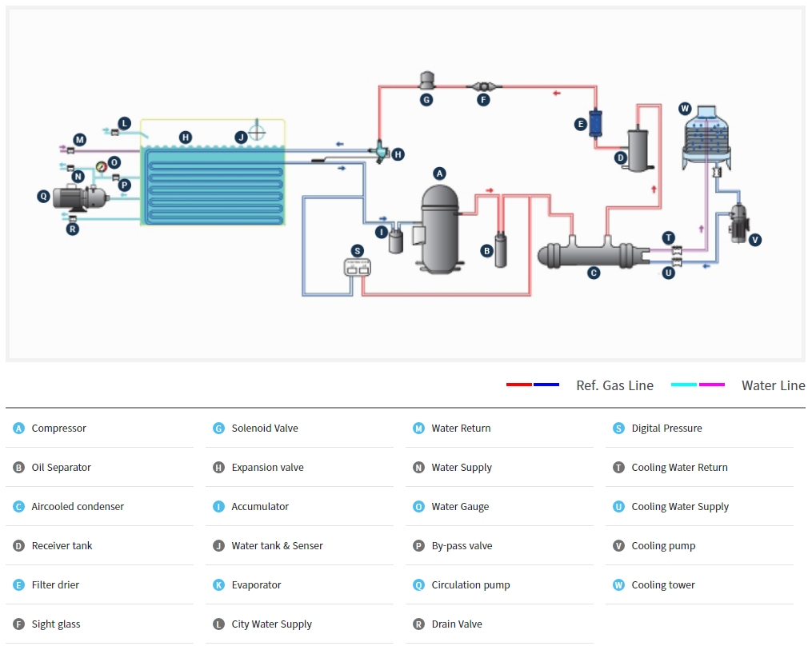Screen dimensions: 812x650
Task: Click the receiver tank cylinder
Action: point(639,148)
